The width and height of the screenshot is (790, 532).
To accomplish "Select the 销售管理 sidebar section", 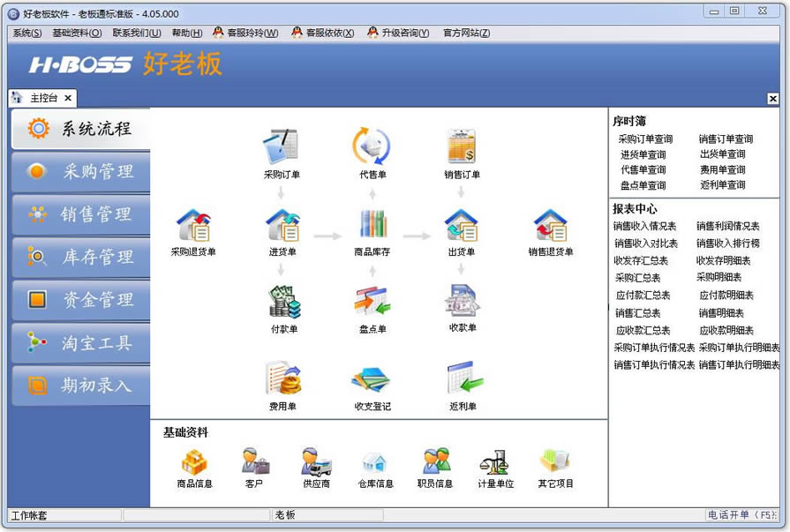I will point(80,214).
